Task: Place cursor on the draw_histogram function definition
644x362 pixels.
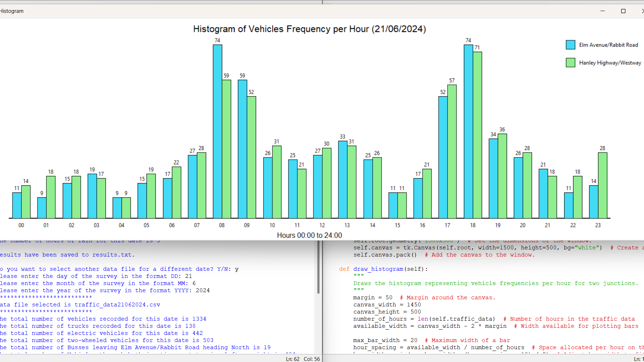Action: (x=378, y=269)
